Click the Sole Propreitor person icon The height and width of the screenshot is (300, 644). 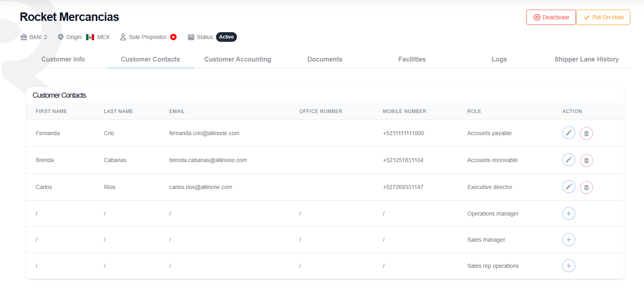pyautogui.click(x=123, y=37)
